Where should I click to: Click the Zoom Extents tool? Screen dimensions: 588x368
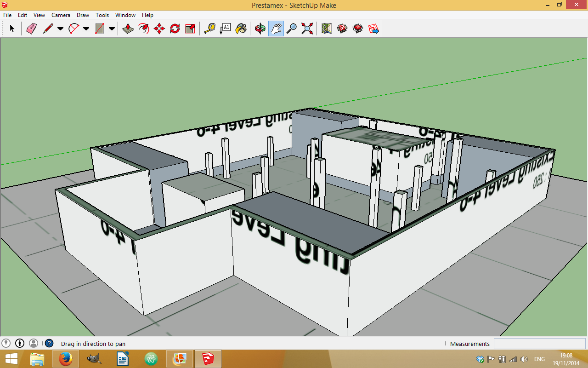pos(307,29)
